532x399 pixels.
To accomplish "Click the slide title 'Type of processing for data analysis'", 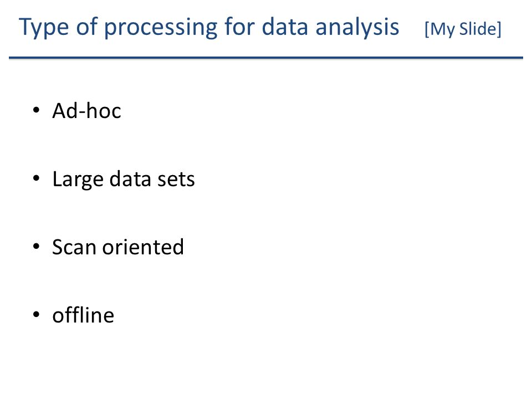I will coord(209,27).
